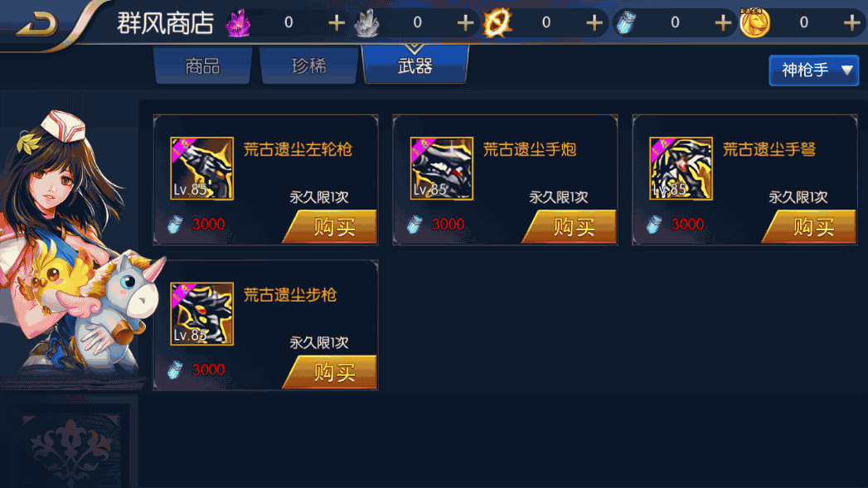The height and width of the screenshot is (488, 868).
Task: Select the 武器 tab
Action: 415,65
